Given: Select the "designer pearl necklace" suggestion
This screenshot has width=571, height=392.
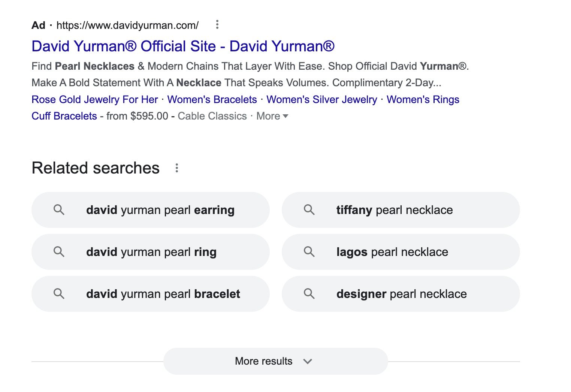Looking at the screenshot, I should tap(401, 294).
